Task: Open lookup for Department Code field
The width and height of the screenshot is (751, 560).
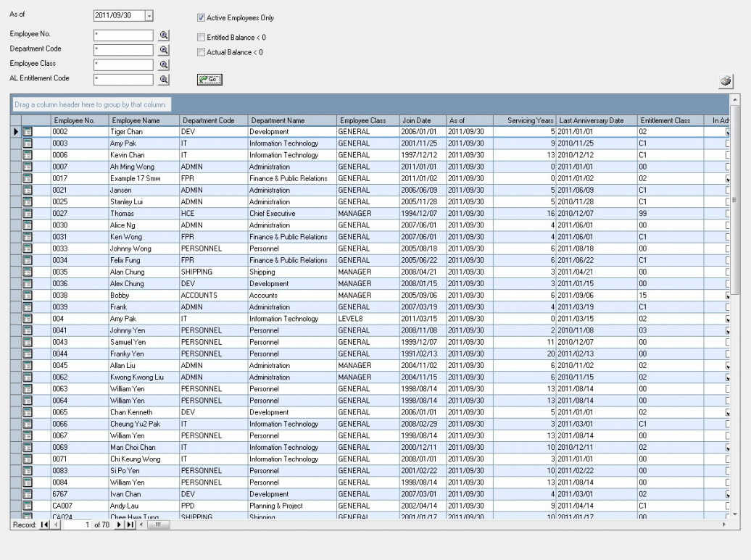Action: (x=164, y=50)
